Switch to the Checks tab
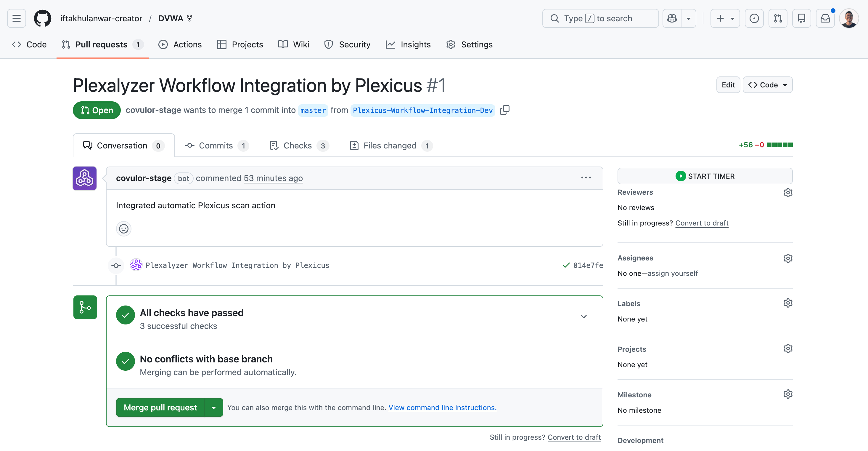The width and height of the screenshot is (868, 451). 298,145
